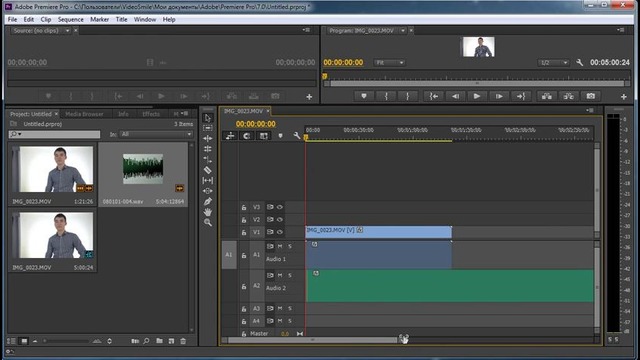Open Source monitor clip dropdown
640x360 pixels.
[67, 31]
